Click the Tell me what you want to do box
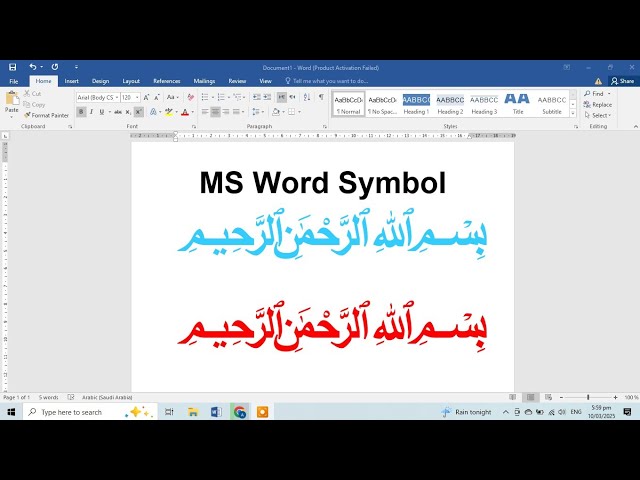This screenshot has width=640, height=480. pyautogui.click(x=327, y=81)
